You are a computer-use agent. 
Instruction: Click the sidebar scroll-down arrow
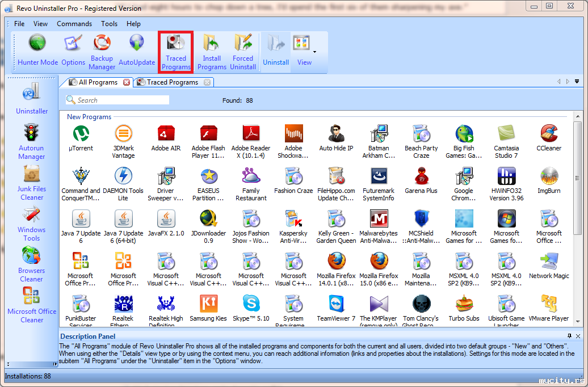(x=9, y=364)
